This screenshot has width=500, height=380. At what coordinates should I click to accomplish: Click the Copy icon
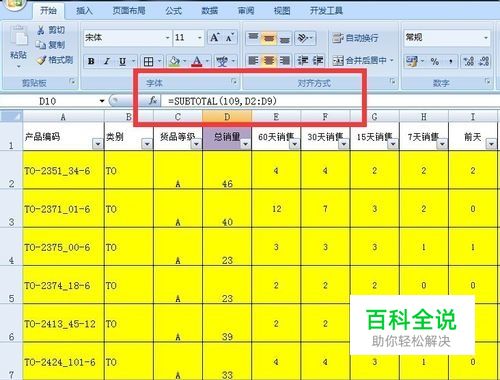(41, 45)
